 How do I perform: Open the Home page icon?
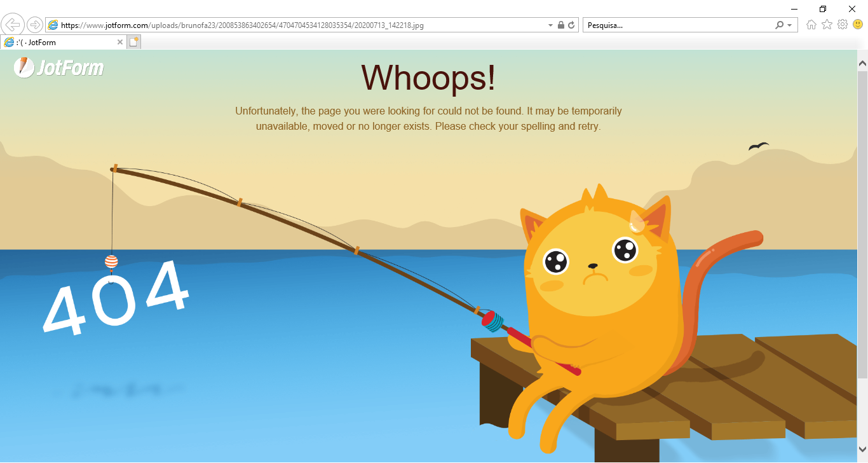(x=811, y=25)
